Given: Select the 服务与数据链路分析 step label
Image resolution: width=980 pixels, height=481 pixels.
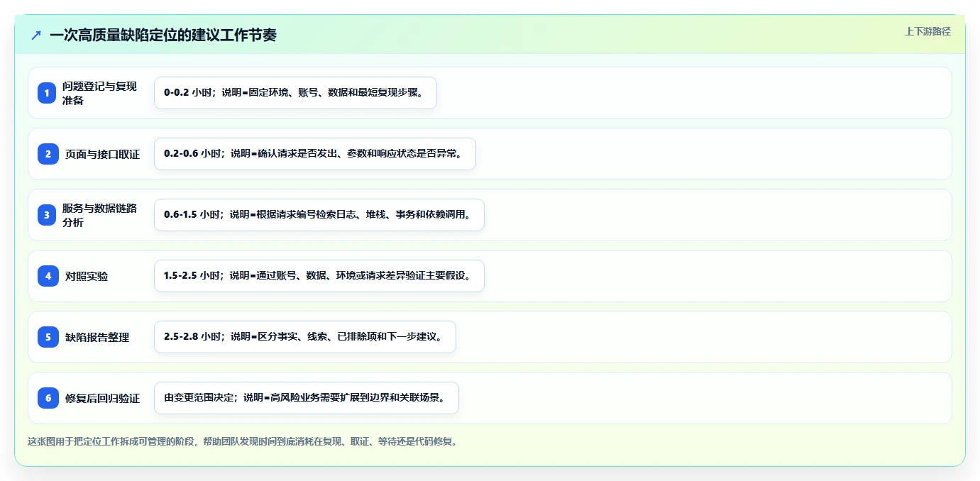Looking at the screenshot, I should [x=100, y=215].
